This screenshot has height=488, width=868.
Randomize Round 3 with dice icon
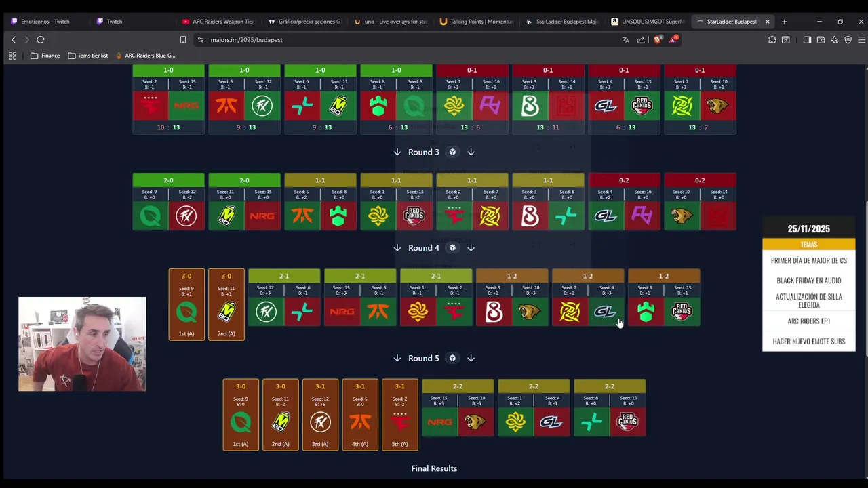(x=452, y=152)
